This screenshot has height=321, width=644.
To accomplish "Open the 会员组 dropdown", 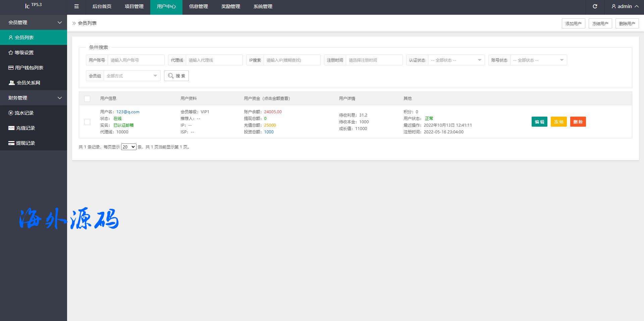I will click(131, 76).
